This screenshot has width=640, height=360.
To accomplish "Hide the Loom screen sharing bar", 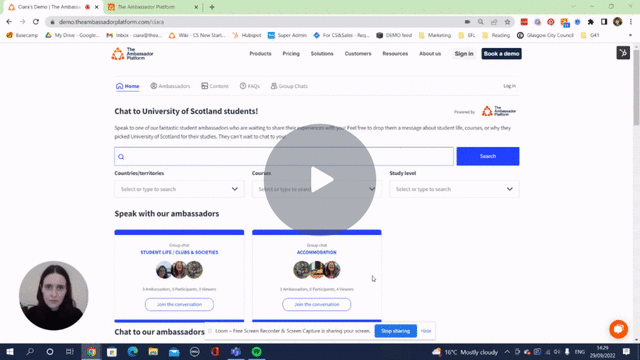I will click(426, 331).
